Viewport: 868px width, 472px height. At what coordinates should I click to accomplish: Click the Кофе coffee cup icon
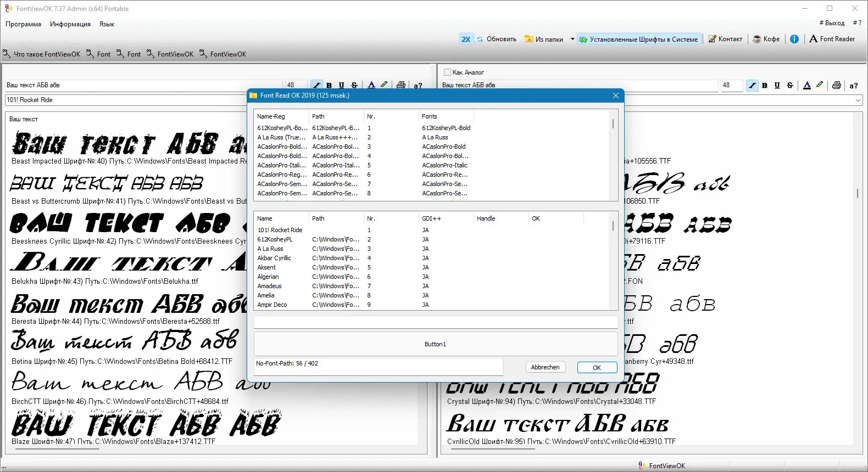757,39
